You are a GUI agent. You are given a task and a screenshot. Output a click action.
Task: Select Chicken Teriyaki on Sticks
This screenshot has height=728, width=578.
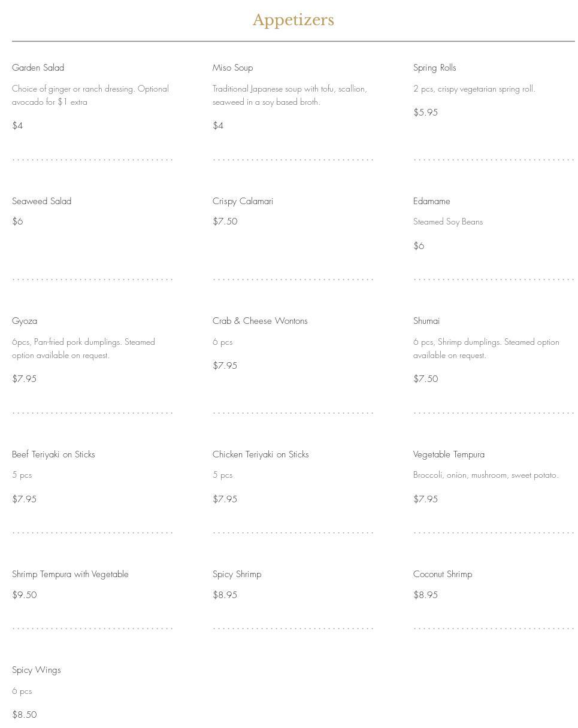(x=261, y=454)
